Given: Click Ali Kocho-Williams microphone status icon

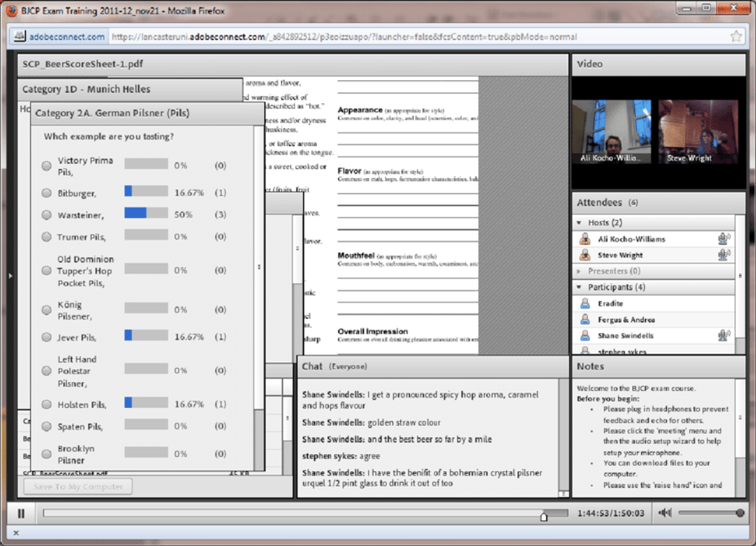Looking at the screenshot, I should [x=723, y=238].
